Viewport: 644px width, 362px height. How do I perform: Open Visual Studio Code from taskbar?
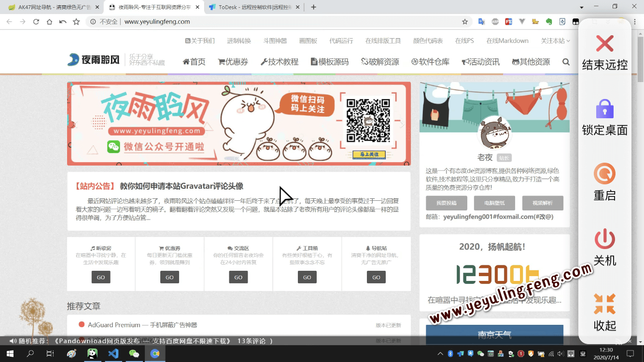pyautogui.click(x=113, y=353)
